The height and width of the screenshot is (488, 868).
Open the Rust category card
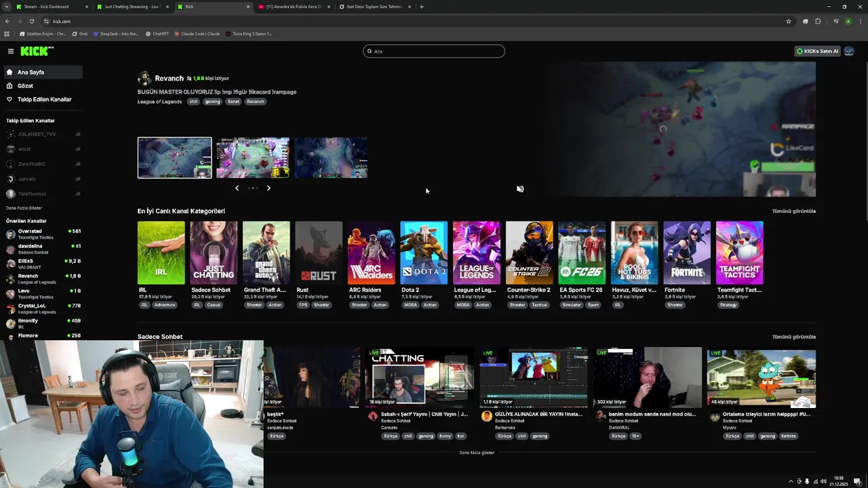[x=319, y=253]
